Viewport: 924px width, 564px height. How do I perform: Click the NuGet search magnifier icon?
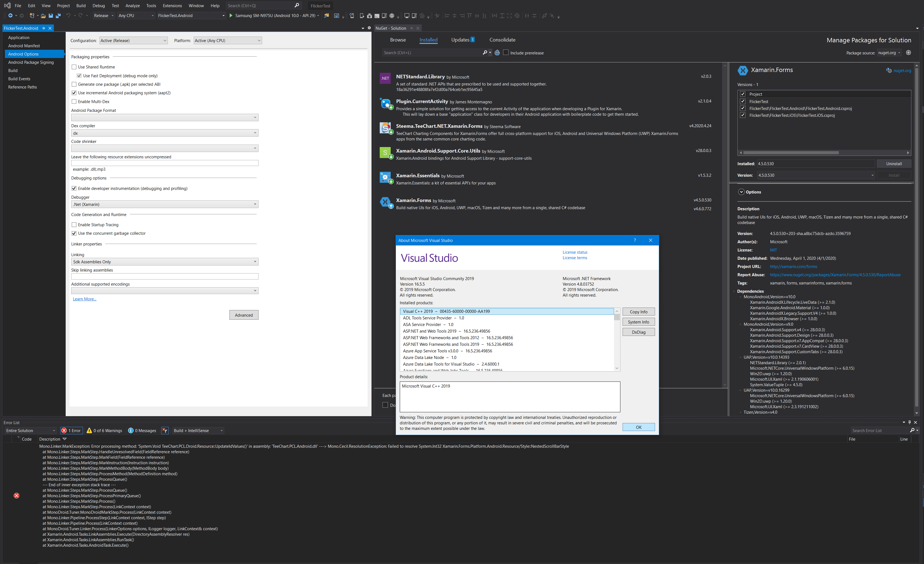pos(484,52)
